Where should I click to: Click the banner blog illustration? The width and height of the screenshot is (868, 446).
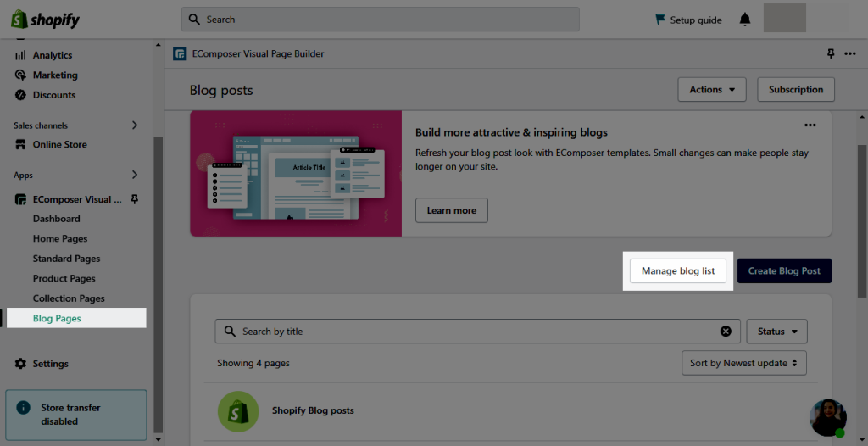pyautogui.click(x=296, y=174)
